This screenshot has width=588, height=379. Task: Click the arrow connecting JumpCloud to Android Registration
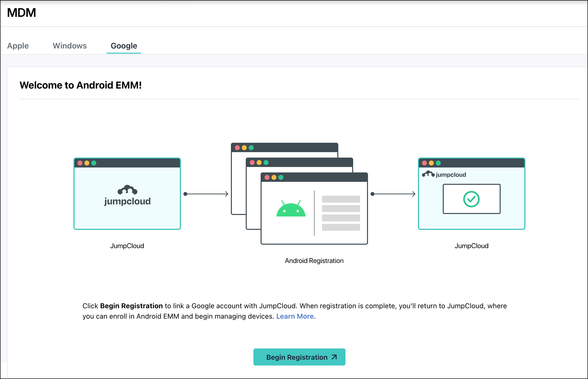pyautogui.click(x=207, y=194)
